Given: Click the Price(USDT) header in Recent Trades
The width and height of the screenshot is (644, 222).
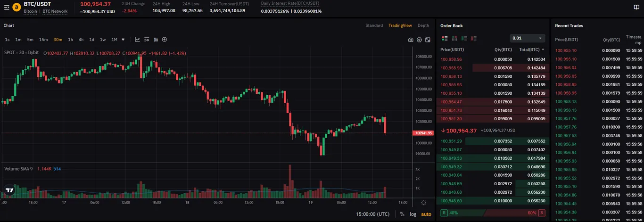Looking at the screenshot, I should click(x=567, y=40).
